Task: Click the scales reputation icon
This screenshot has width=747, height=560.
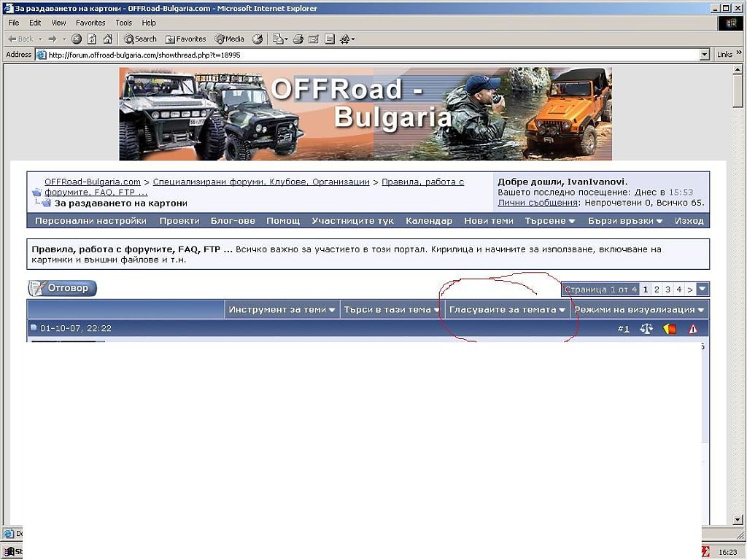Action: [646, 329]
